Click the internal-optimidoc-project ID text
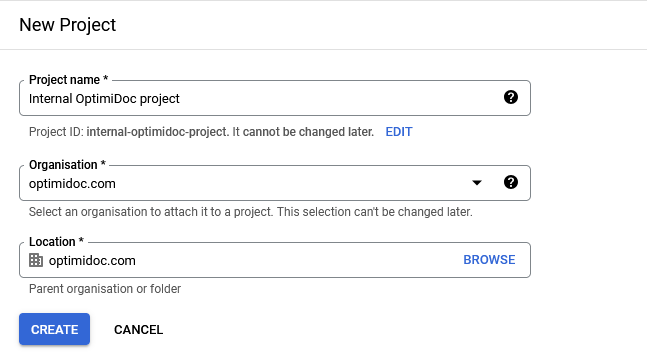The width and height of the screenshot is (647, 363). point(157,132)
